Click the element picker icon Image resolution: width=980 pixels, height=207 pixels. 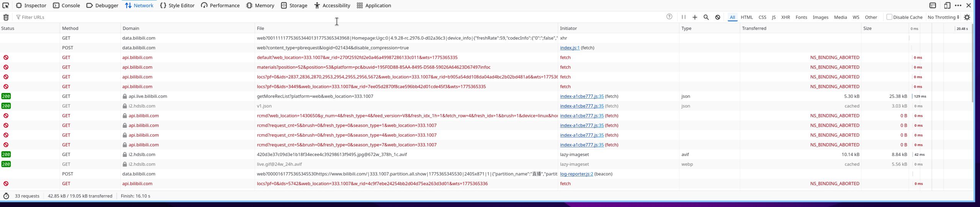point(6,5)
